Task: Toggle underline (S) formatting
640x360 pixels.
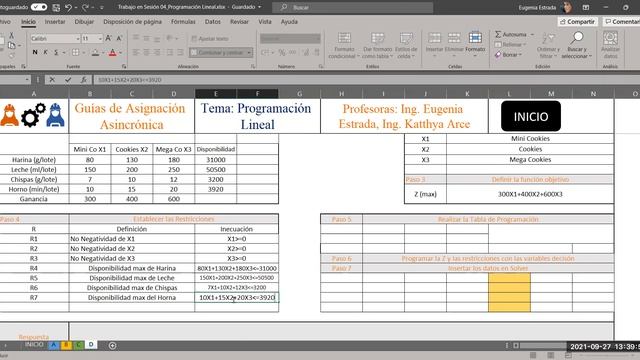Action: [x=56, y=52]
